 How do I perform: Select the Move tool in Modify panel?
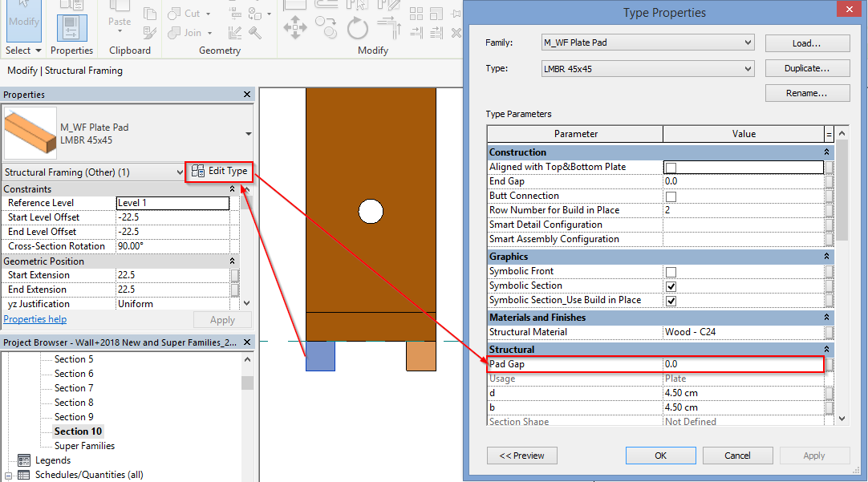click(295, 29)
